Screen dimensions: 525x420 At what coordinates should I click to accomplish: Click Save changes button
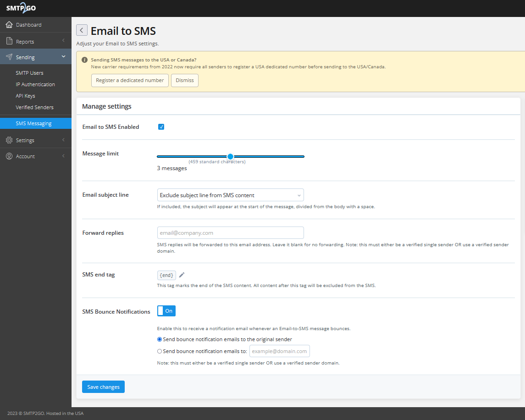point(103,387)
